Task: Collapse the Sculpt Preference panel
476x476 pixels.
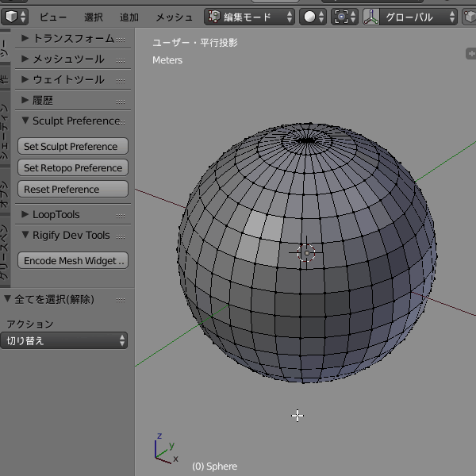Action: (x=73, y=121)
